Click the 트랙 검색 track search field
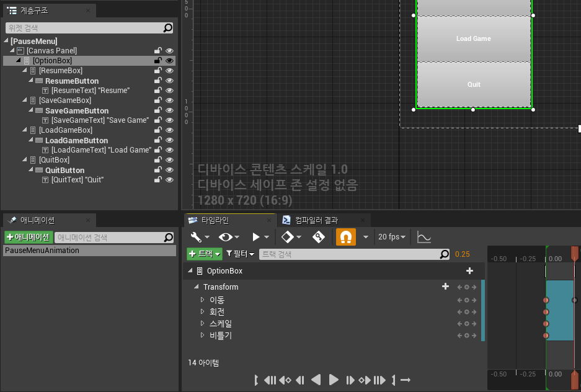The height and width of the screenshot is (392, 581). tap(354, 254)
